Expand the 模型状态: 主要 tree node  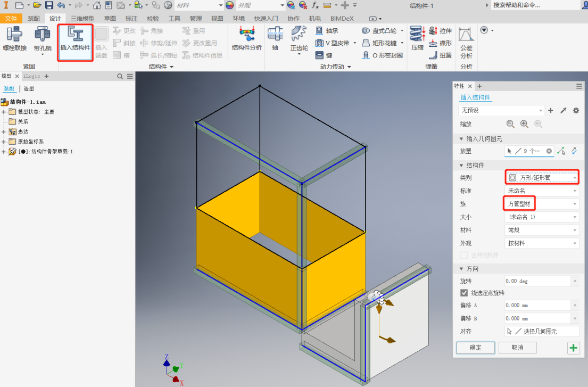coord(4,112)
